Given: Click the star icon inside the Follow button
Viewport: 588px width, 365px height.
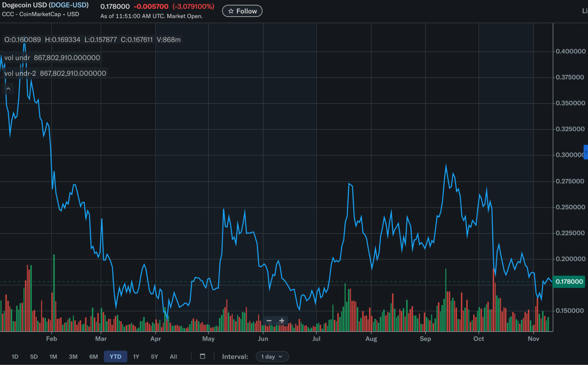Looking at the screenshot, I should pyautogui.click(x=231, y=11).
